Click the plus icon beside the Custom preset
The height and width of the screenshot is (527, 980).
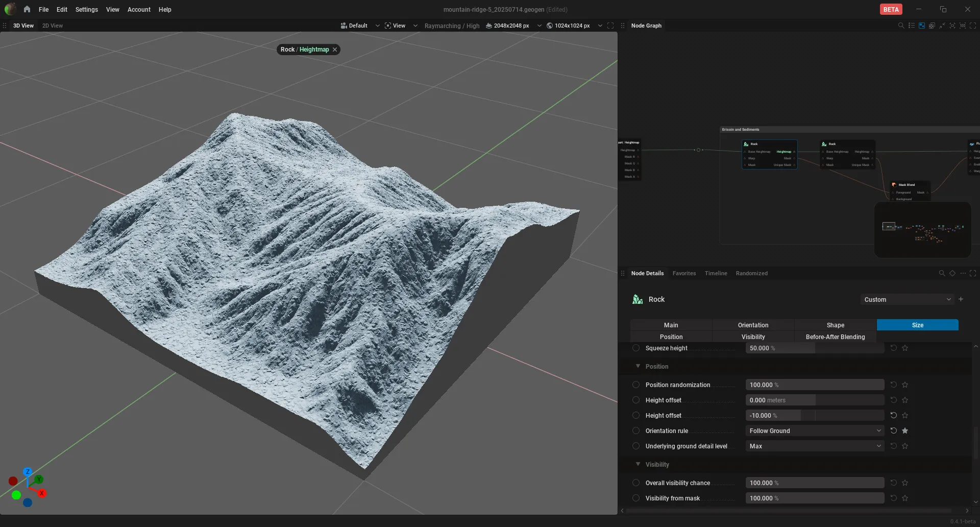point(961,299)
